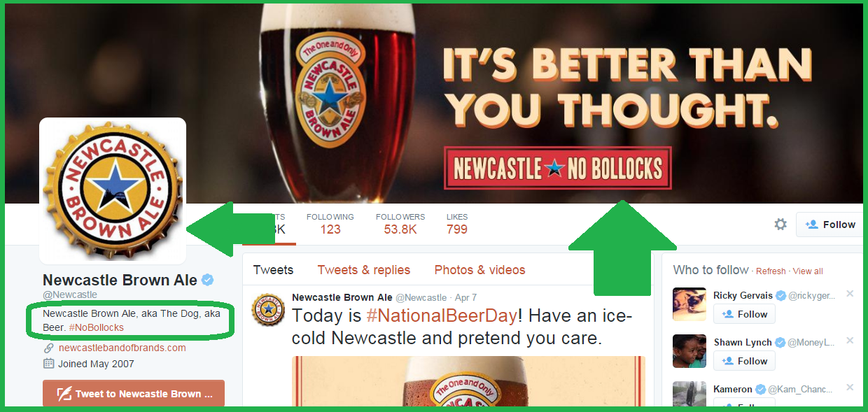Visit newcastlebandofbrands.com link
The image size is (868, 412).
[x=122, y=348]
